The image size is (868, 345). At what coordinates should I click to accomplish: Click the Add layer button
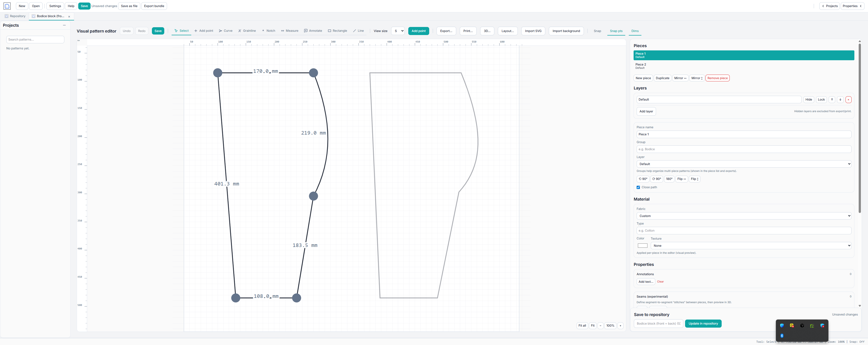646,111
